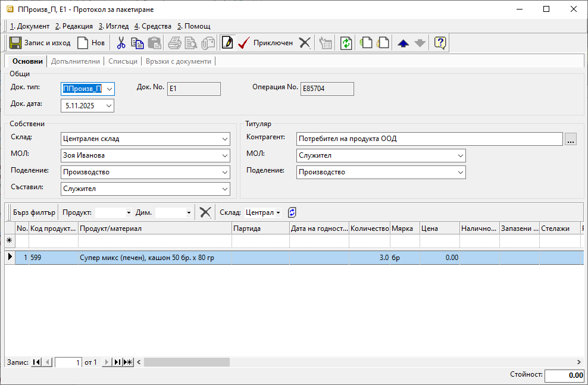Switch to the Допълнителни tab
The height and width of the screenshot is (385, 588).
click(x=76, y=61)
